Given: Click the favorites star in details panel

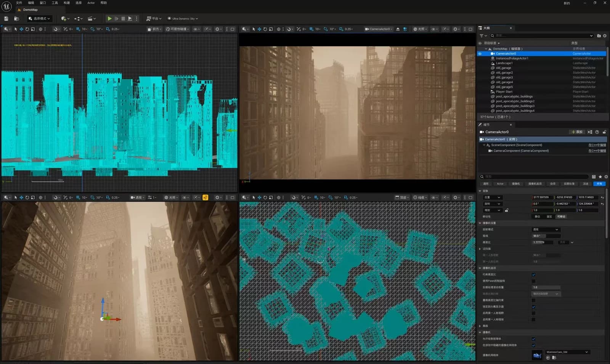Looking at the screenshot, I should (600, 176).
